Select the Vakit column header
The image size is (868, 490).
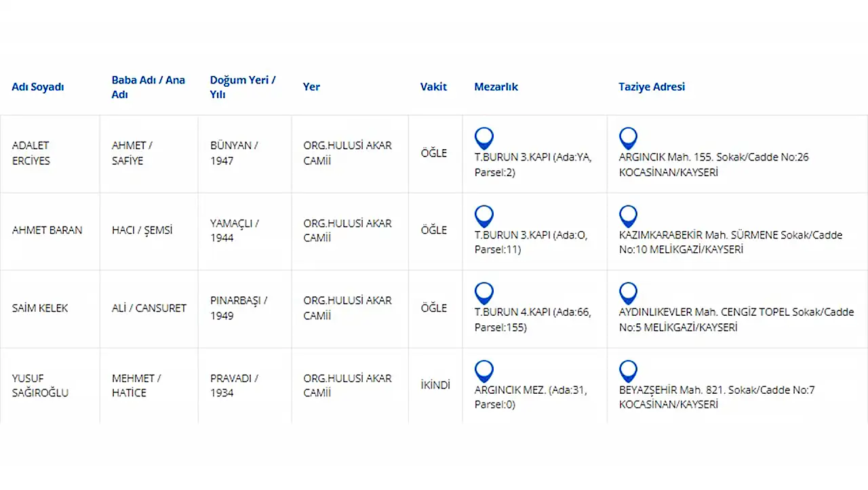[433, 87]
